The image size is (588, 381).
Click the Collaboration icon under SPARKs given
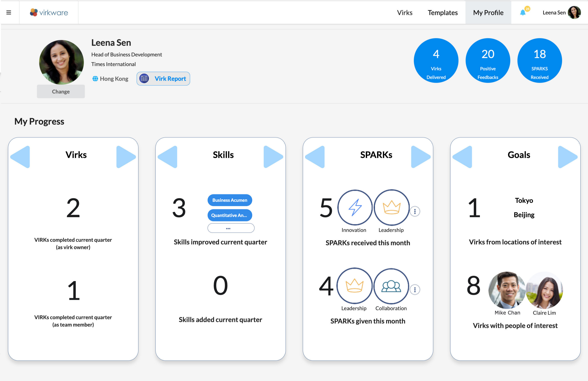pos(391,286)
